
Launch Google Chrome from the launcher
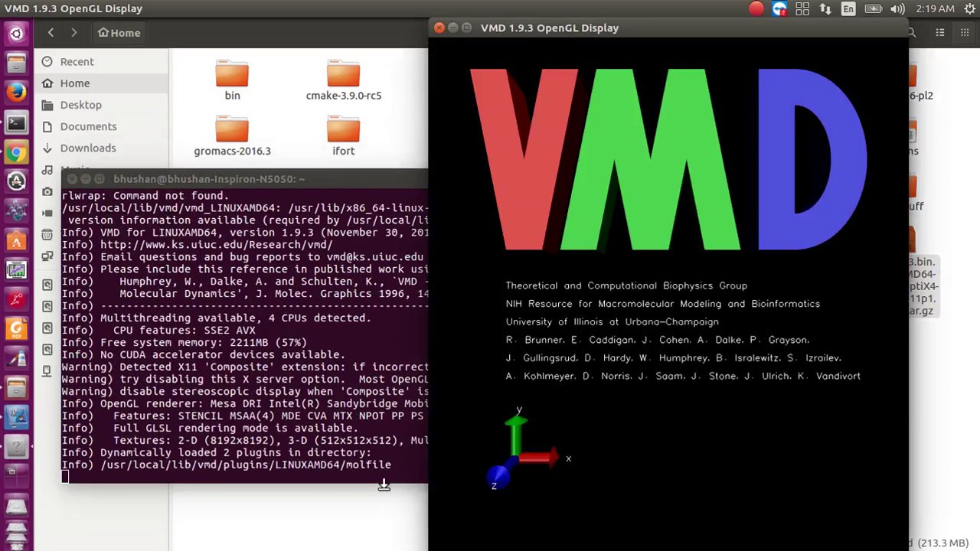(x=16, y=152)
